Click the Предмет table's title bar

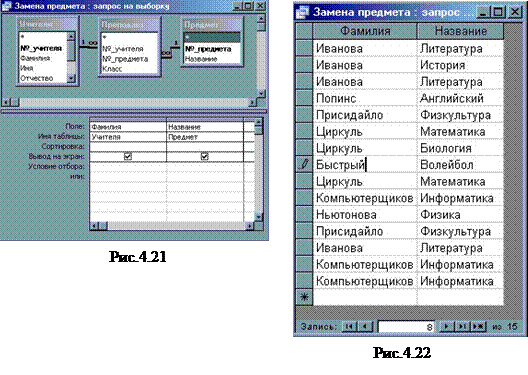(x=212, y=24)
